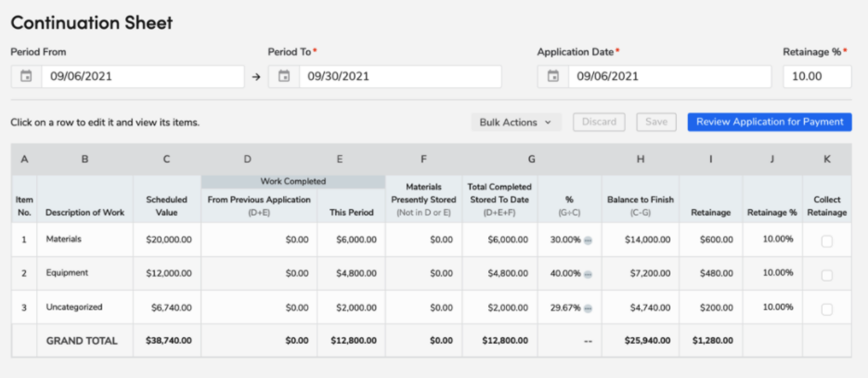Image resolution: width=868 pixels, height=378 pixels.
Task: Click the $1,280.00 total retainage
Action: click(713, 340)
